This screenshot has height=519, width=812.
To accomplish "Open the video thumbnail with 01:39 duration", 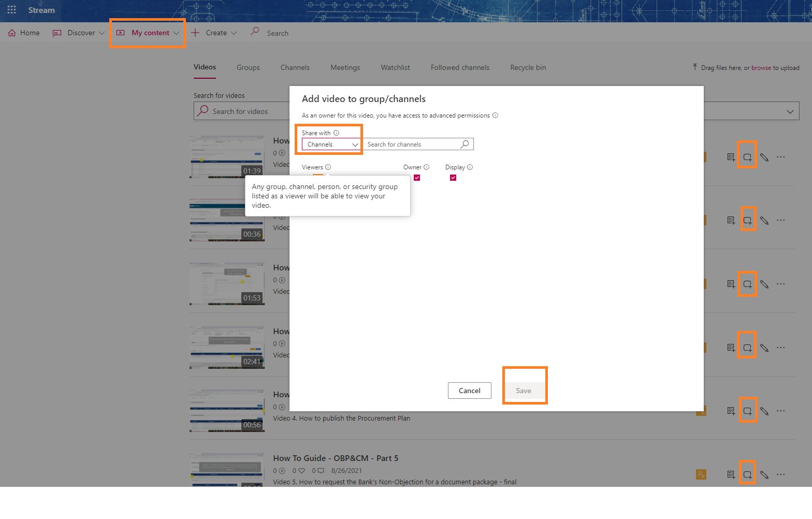I will coord(227,156).
